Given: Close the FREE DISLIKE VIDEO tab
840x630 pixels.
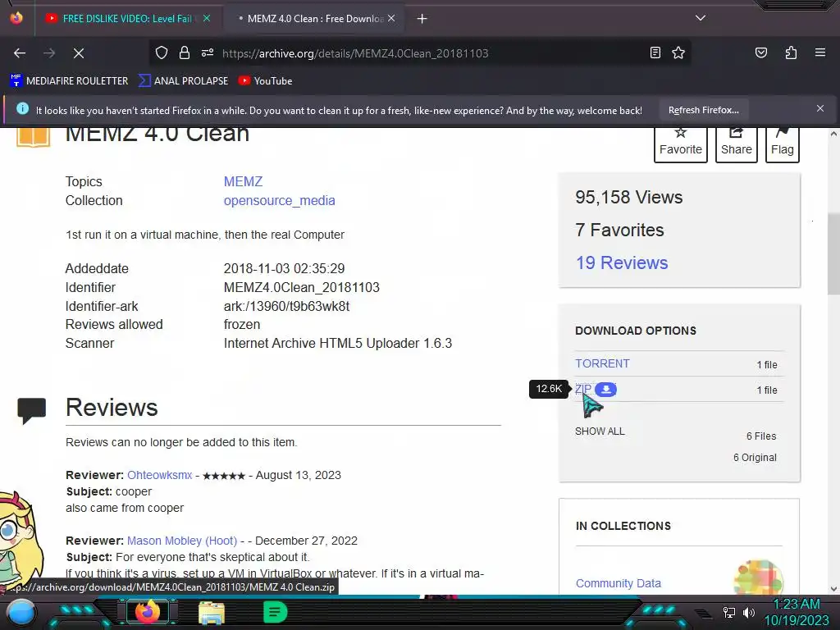Looking at the screenshot, I should (206, 19).
